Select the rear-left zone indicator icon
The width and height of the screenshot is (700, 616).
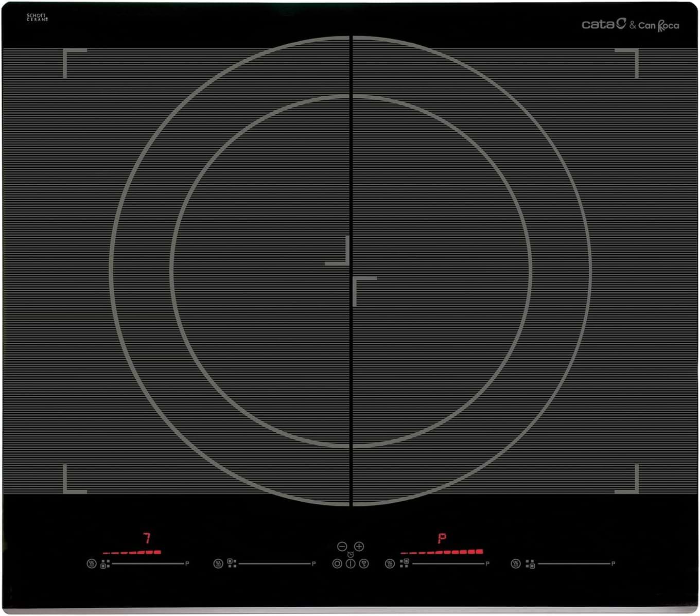coord(232,564)
